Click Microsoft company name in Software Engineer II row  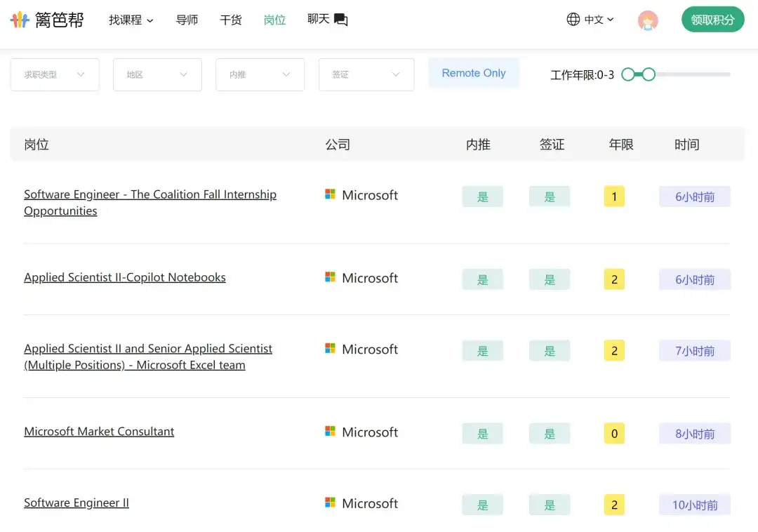[370, 503]
